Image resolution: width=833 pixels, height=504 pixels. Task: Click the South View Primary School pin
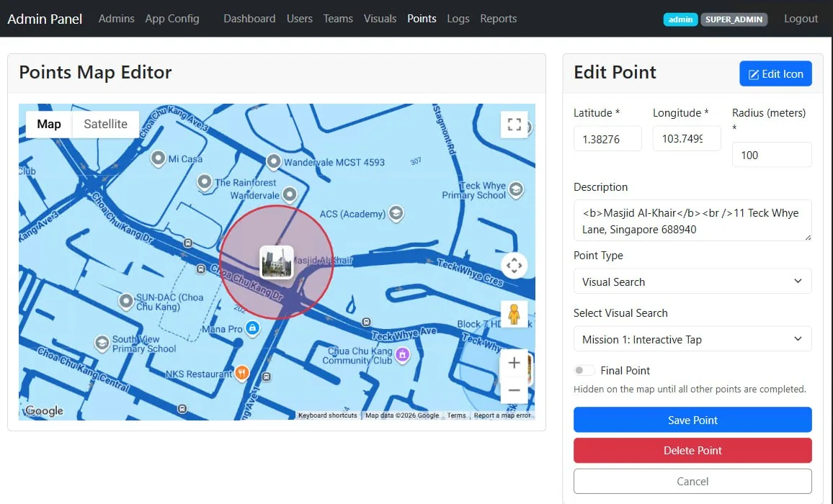point(102,343)
